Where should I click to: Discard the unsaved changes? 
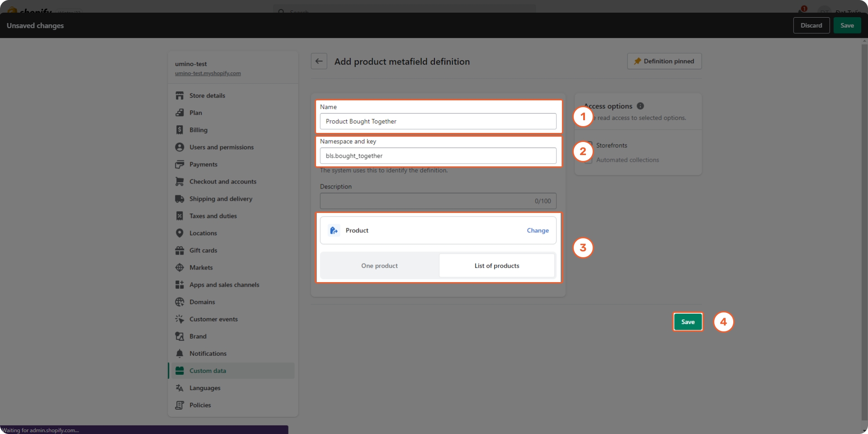pyautogui.click(x=811, y=25)
